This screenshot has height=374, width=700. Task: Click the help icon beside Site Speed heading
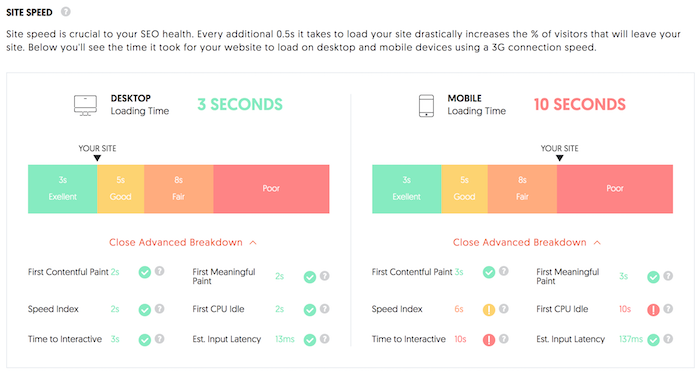[66, 12]
